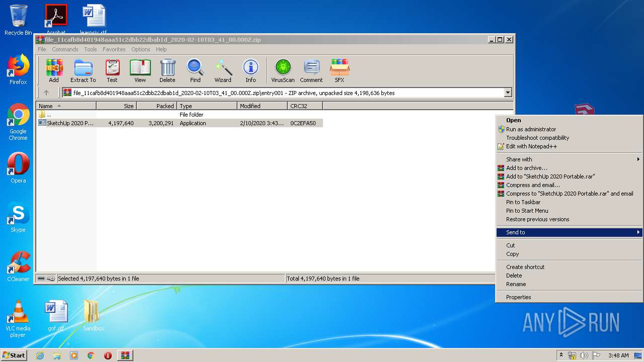The image size is (644, 362).
Task: Click Internet Explorer taskbar icon
Action: pyautogui.click(x=40, y=355)
